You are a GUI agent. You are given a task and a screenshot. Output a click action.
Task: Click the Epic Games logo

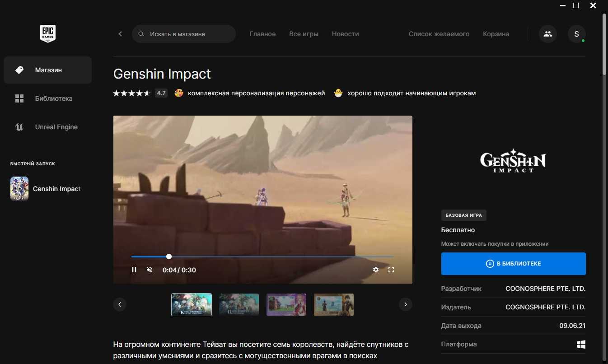pyautogui.click(x=47, y=34)
